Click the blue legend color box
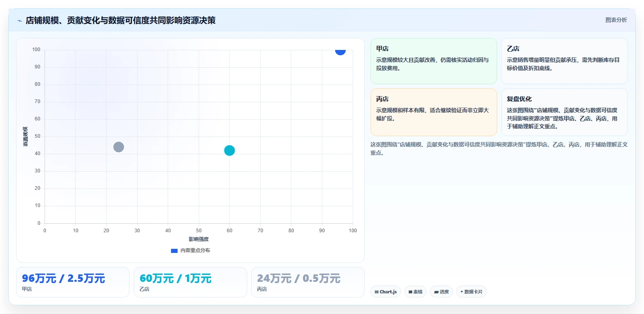The width and height of the screenshot is (644, 314). [174, 250]
